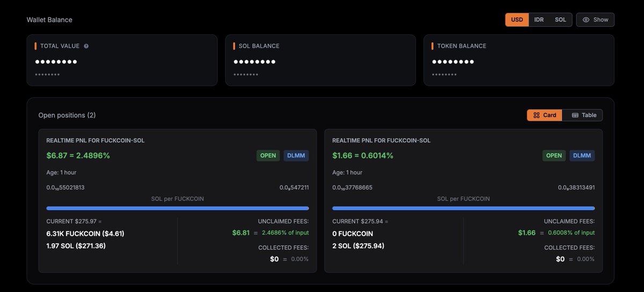This screenshot has width=644, height=292.
Task: Click the DLMM badge on the $1.66 position
Action: [x=582, y=155]
